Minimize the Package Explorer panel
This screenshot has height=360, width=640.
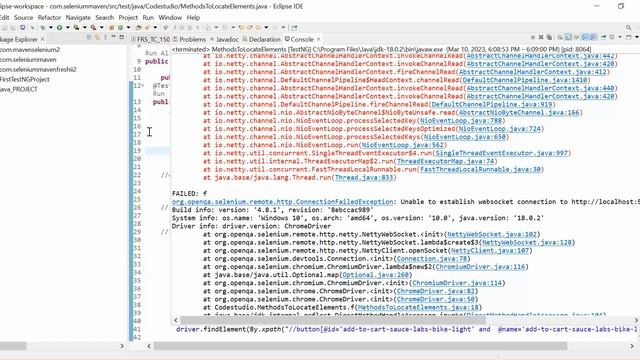tap(113, 37)
